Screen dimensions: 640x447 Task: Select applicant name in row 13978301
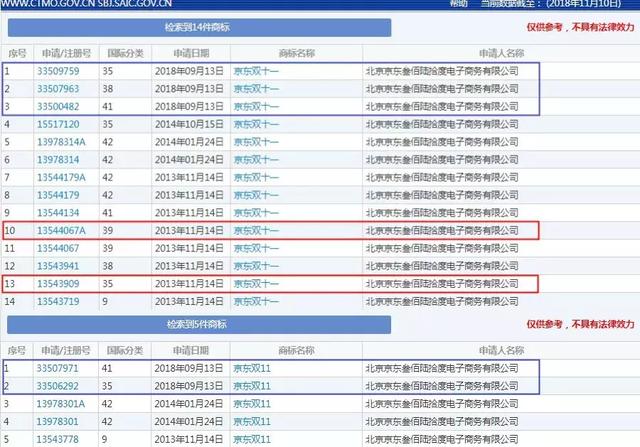pos(442,421)
